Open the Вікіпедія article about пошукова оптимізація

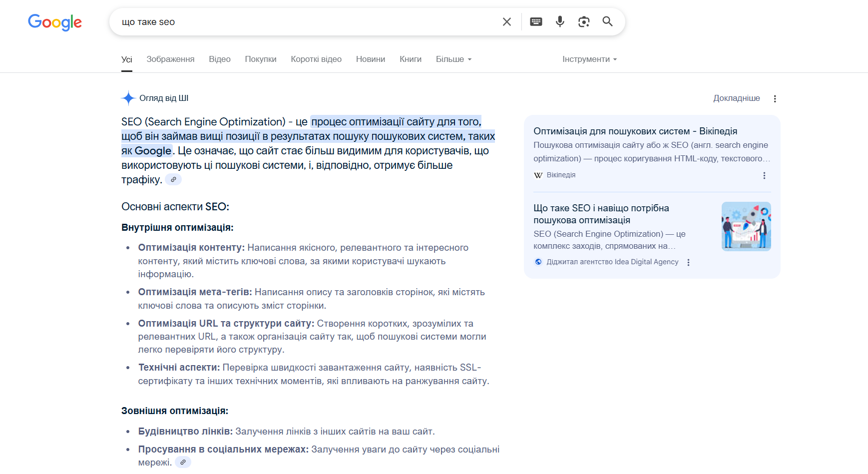635,131
